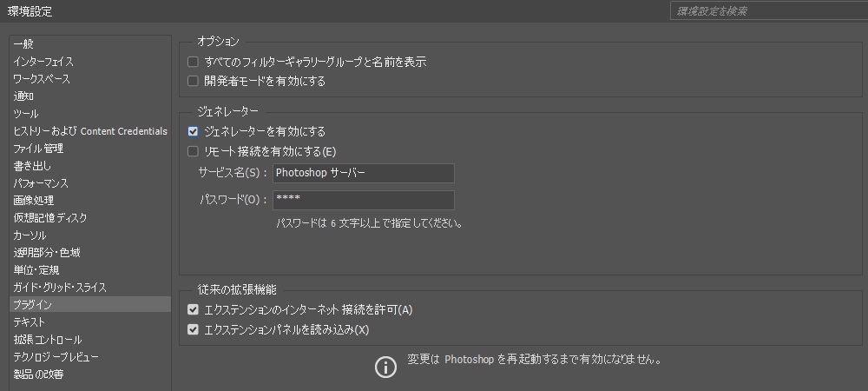This screenshot has height=391, width=868.
Task: Click the 環境設定 dialog title
Action: click(30, 11)
